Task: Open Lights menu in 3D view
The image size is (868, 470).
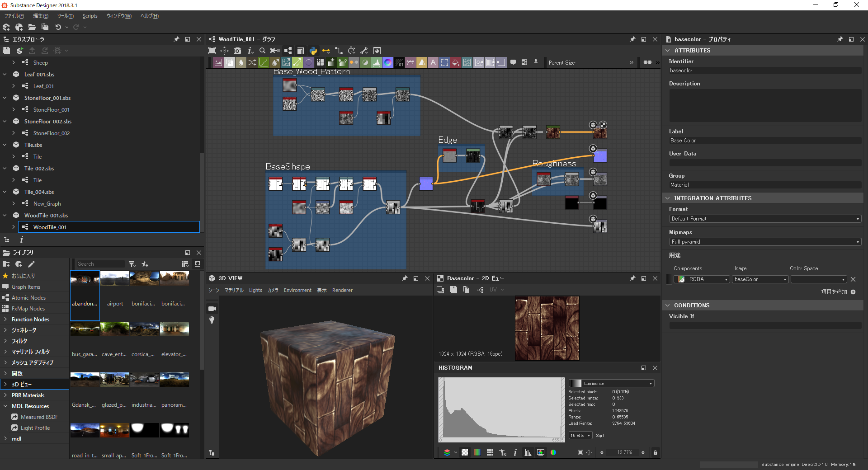Action: [255, 290]
